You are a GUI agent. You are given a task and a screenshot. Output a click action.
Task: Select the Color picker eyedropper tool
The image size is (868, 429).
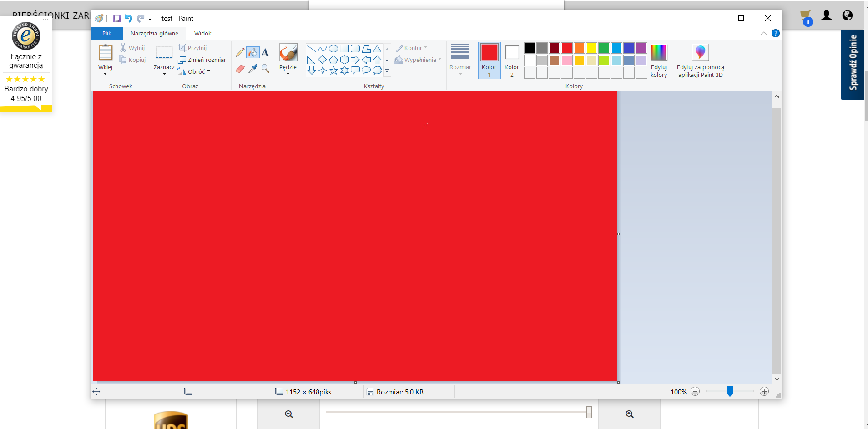pyautogui.click(x=253, y=69)
